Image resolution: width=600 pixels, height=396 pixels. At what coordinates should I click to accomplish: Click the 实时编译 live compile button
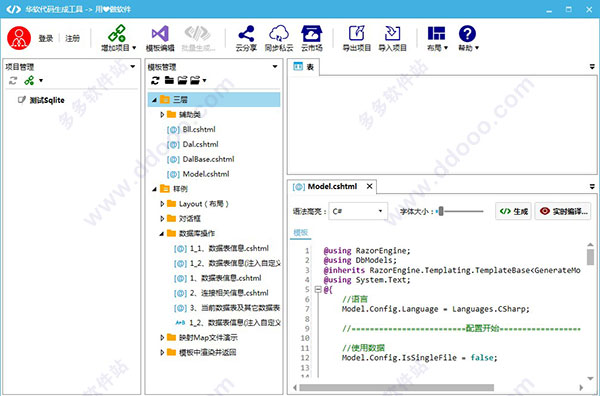click(563, 211)
